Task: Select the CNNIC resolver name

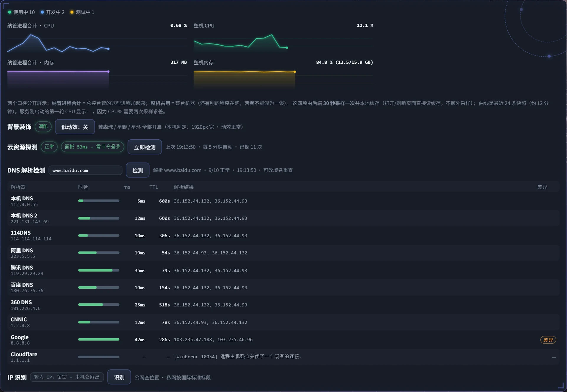Action: pyautogui.click(x=19, y=319)
